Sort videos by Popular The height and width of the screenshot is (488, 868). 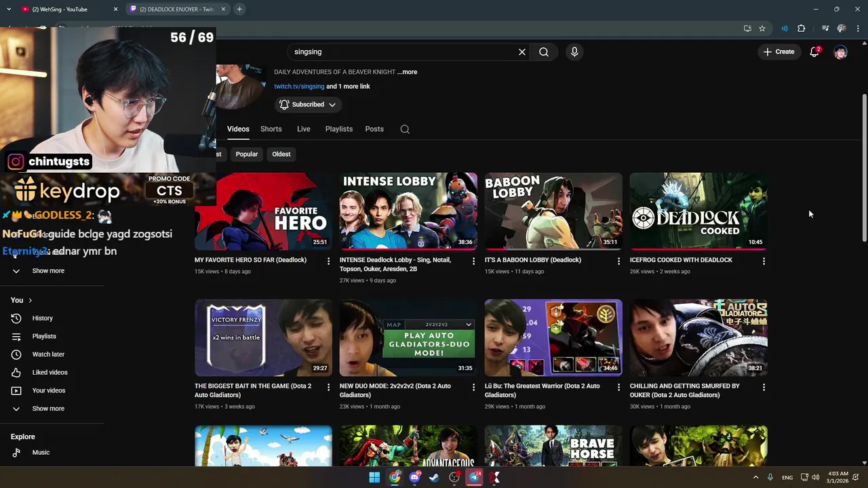pyautogui.click(x=246, y=154)
